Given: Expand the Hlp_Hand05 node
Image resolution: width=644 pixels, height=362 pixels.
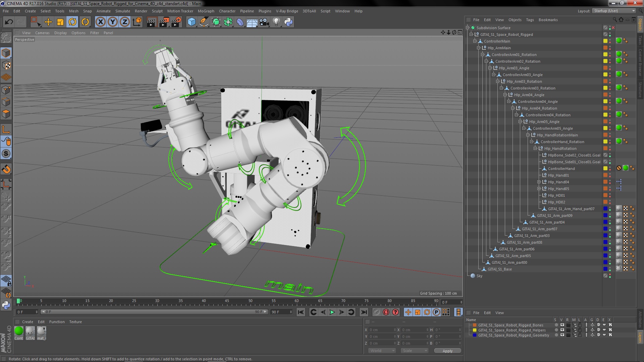Looking at the screenshot, I should click(x=539, y=189).
